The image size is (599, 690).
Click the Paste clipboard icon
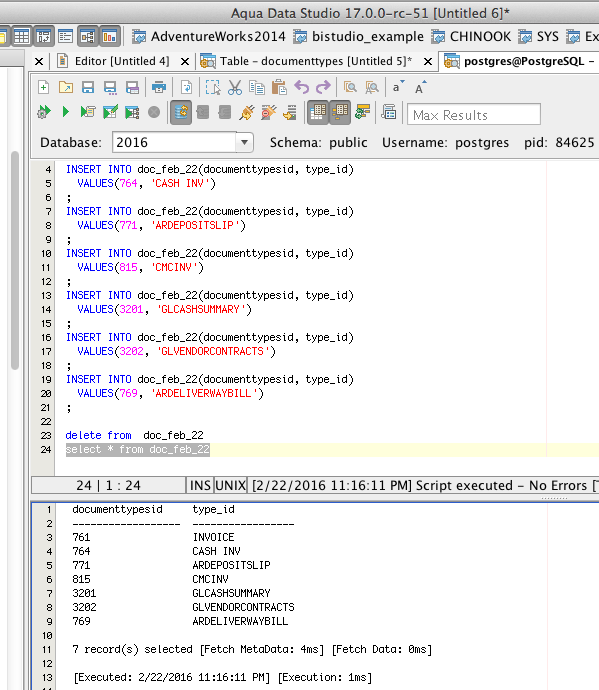(279, 87)
